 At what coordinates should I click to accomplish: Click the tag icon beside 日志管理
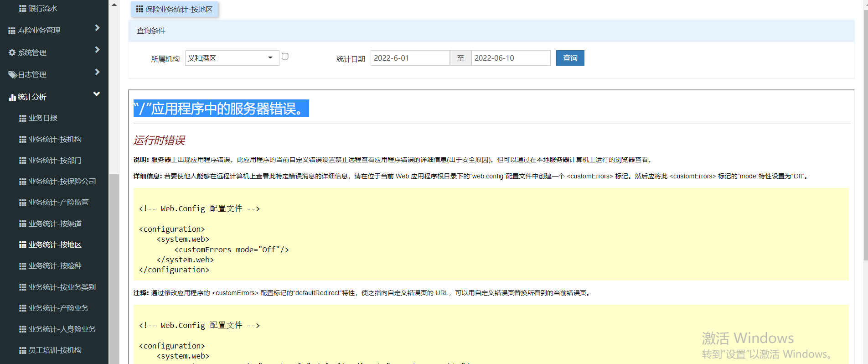12,75
